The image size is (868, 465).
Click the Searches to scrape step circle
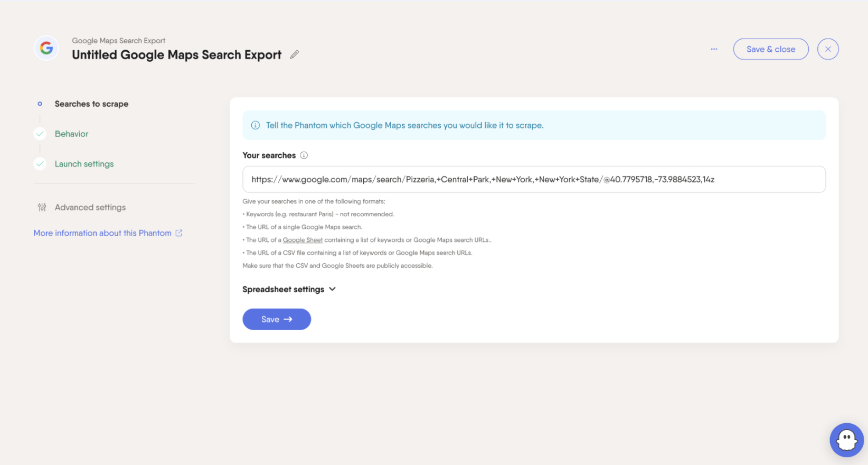pos(40,104)
